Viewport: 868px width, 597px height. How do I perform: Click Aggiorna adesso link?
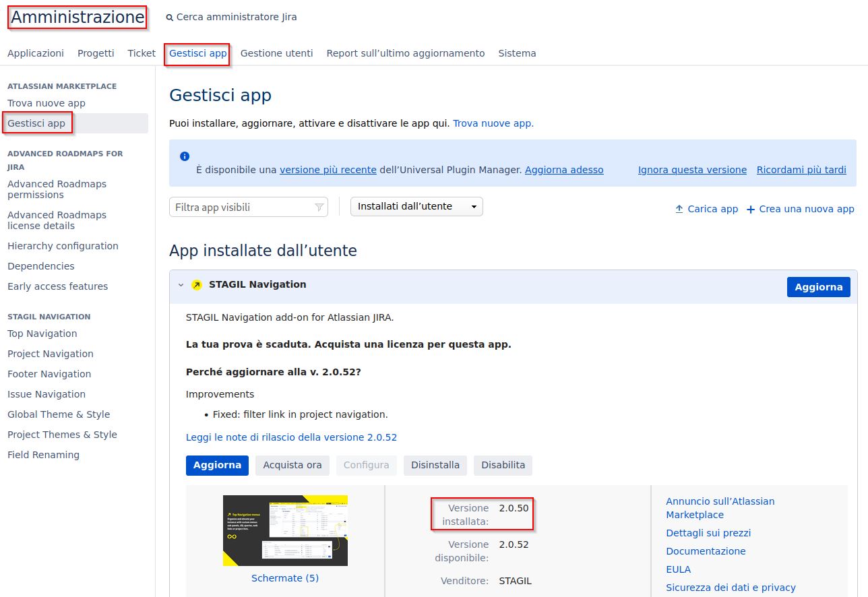(564, 170)
